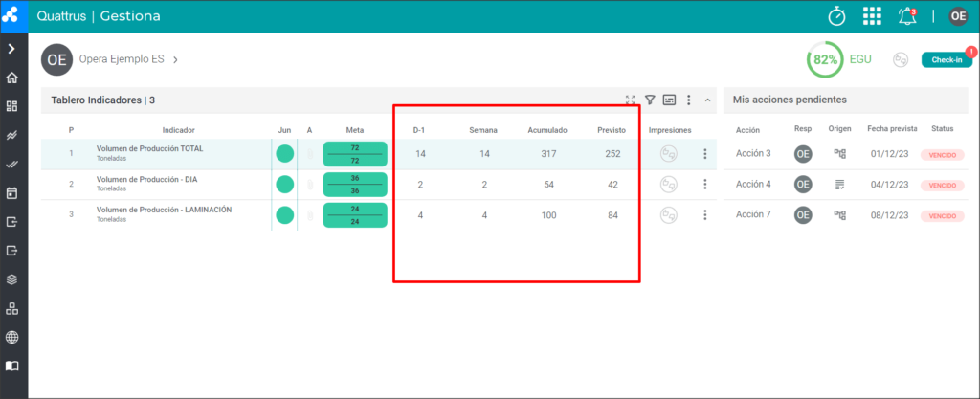Viewport: 980px width, 399px height.
Task: Open the Quattrus logo home icon
Action: click(11, 15)
